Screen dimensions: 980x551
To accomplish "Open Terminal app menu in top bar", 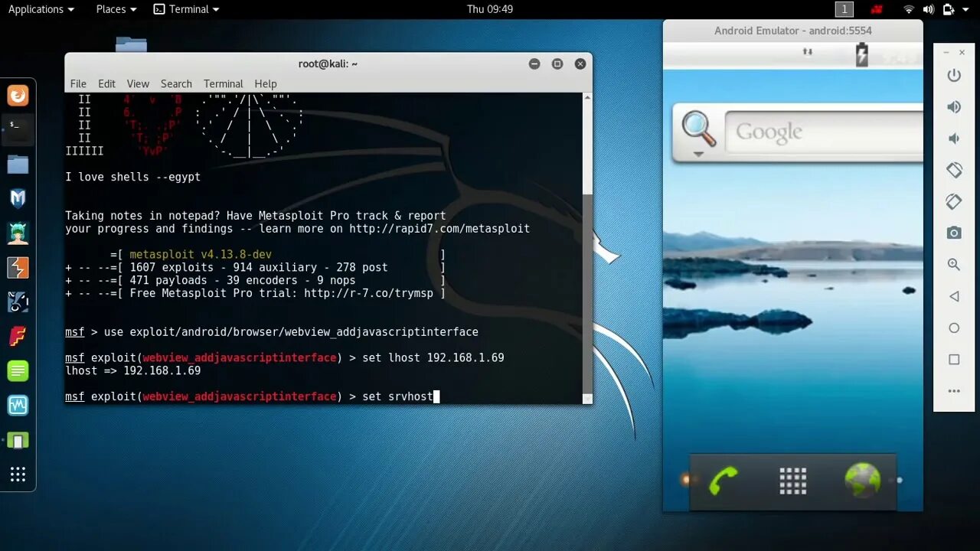I will click(x=187, y=9).
